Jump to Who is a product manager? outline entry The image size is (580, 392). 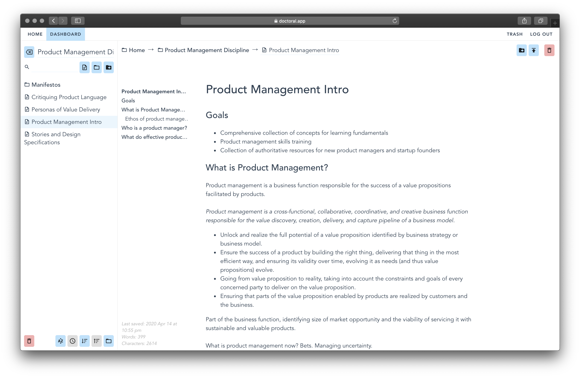pos(154,128)
